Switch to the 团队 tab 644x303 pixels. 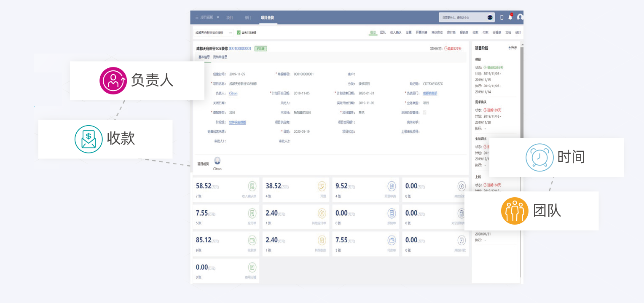pyautogui.click(x=383, y=32)
